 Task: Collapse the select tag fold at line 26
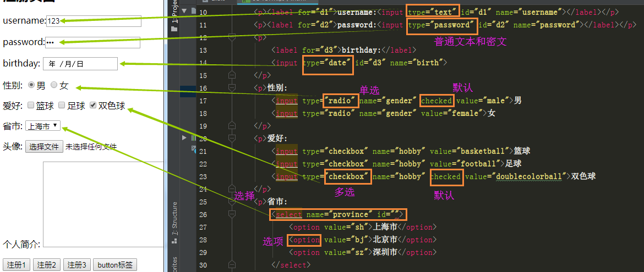pos(232,214)
